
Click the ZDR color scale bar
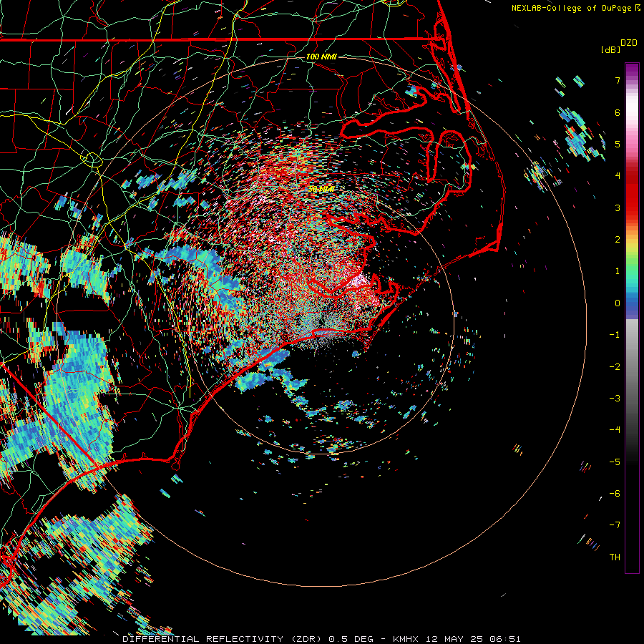pyautogui.click(x=632, y=318)
